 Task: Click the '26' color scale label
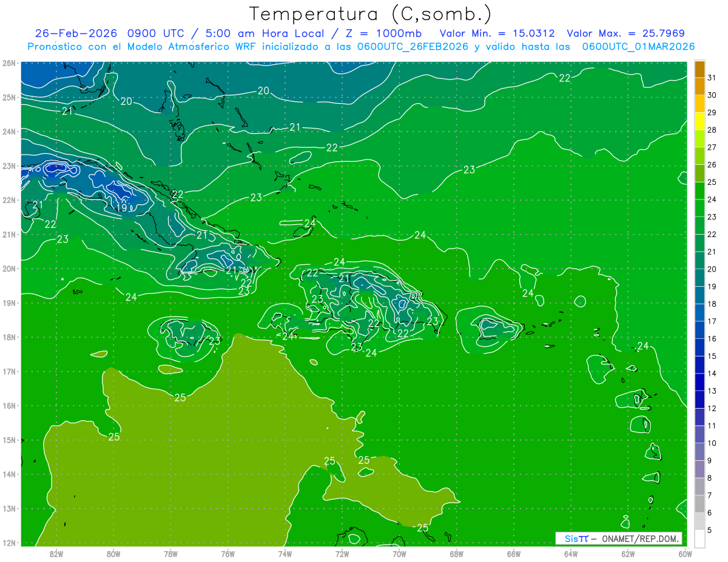712,164
